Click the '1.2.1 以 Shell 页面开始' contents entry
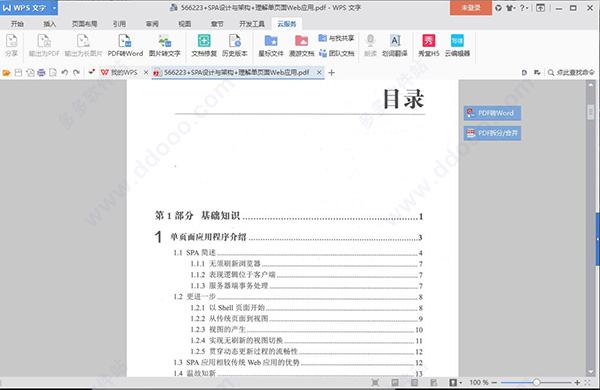 coord(307,308)
